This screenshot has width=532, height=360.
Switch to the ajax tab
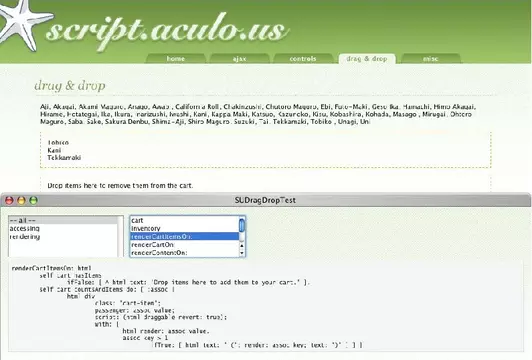[239, 58]
